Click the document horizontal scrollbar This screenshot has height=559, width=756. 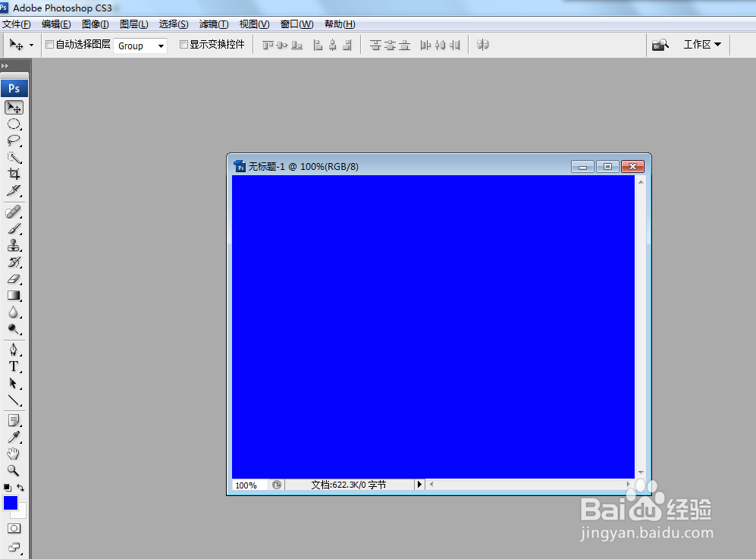[x=529, y=484]
